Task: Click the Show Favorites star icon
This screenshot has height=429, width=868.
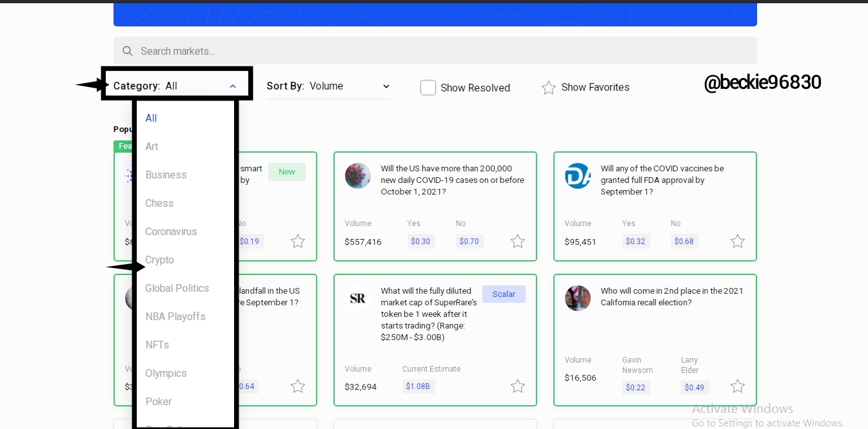Action: pyautogui.click(x=549, y=88)
